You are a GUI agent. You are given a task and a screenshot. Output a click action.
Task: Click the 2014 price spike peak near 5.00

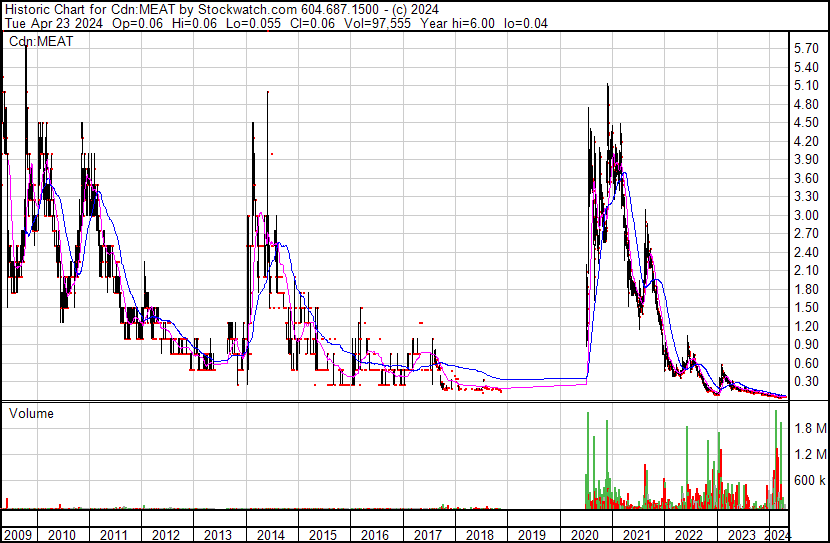[268, 92]
